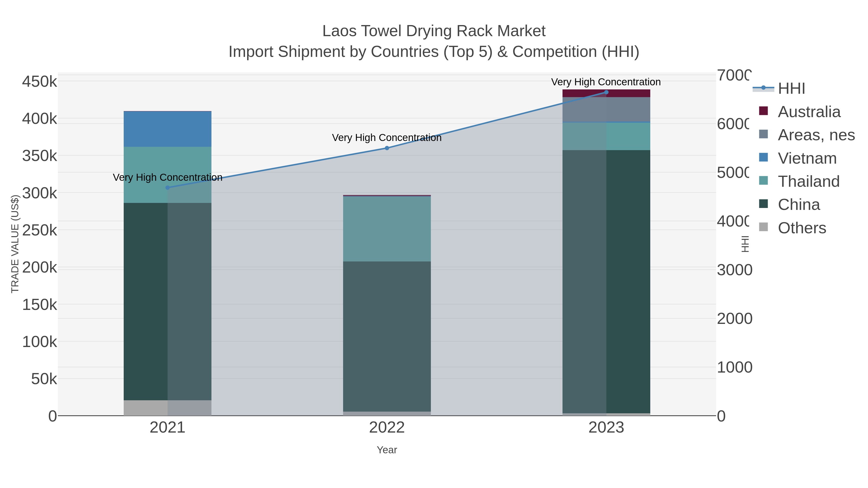This screenshot has width=868, height=488.
Task: Toggle Vietnam series in the legend
Action: pyautogui.click(x=797, y=158)
